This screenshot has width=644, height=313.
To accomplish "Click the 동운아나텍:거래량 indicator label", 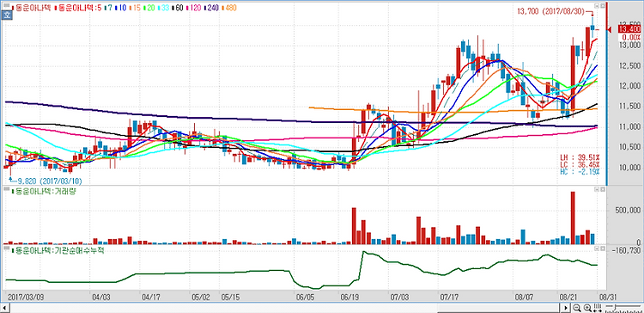I will 45,192.
